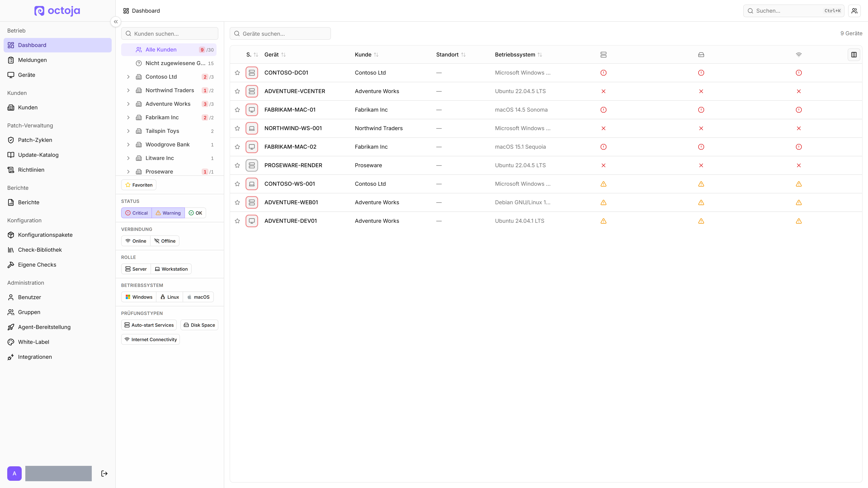The width and height of the screenshot is (868, 488).
Task: Filter by Linux operating system
Action: (x=170, y=297)
